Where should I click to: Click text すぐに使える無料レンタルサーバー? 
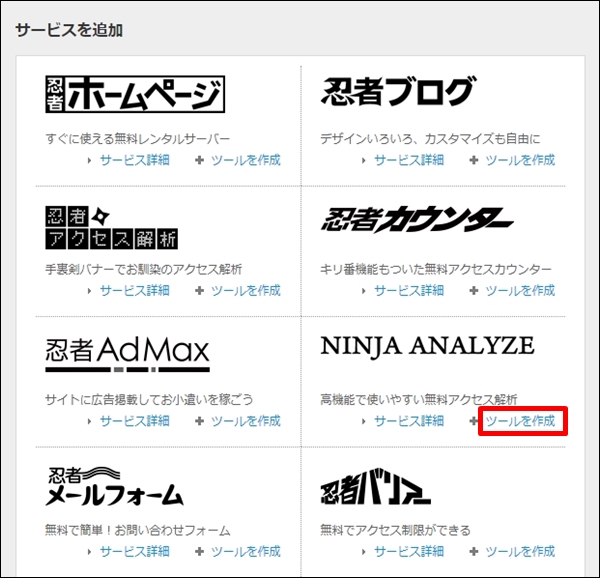coord(137,138)
